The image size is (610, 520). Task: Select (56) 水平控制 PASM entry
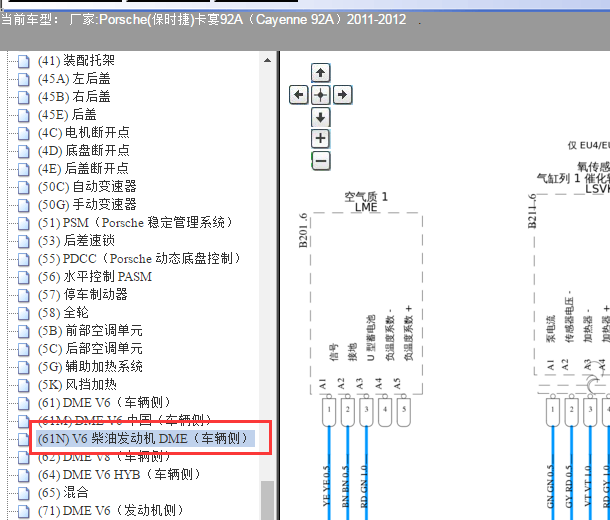pos(95,277)
